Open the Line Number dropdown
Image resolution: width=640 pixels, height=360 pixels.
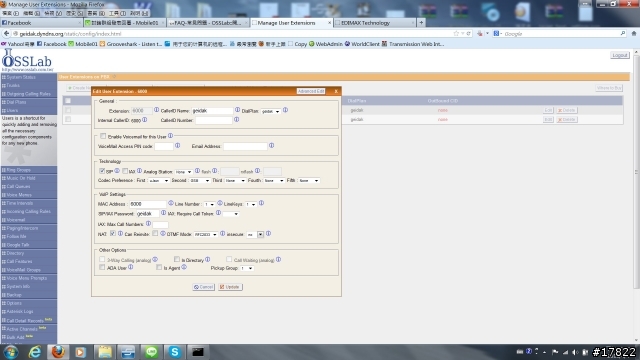210,204
